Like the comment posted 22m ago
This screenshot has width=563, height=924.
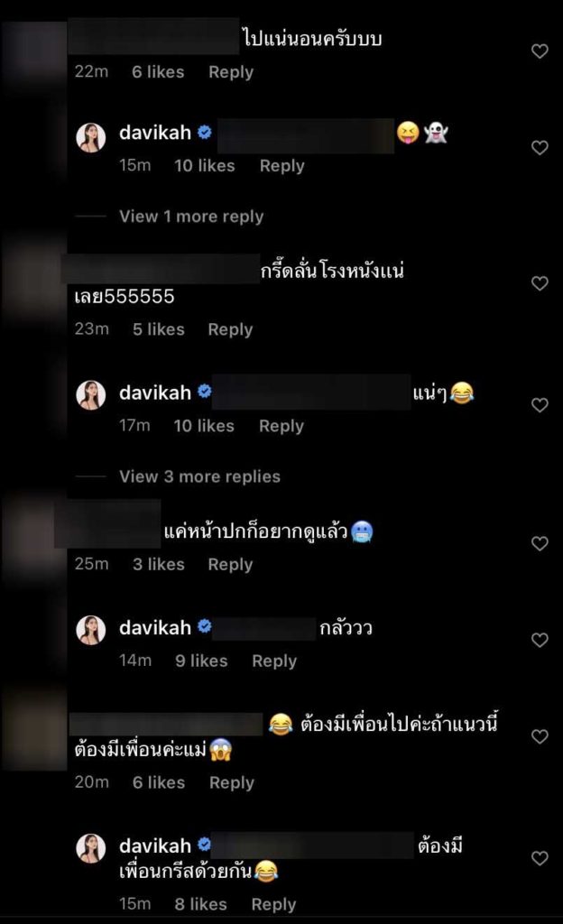540,51
